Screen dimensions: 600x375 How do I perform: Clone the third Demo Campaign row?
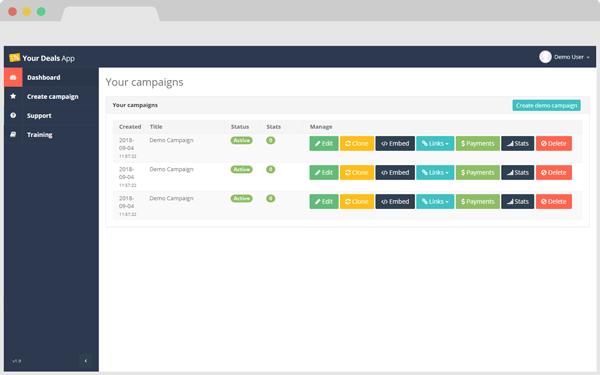tap(357, 202)
